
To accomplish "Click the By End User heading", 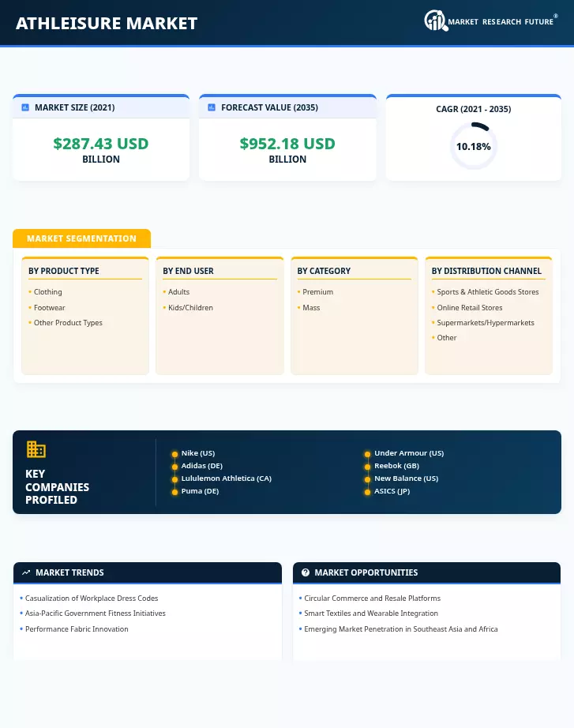I will (x=188, y=271).
